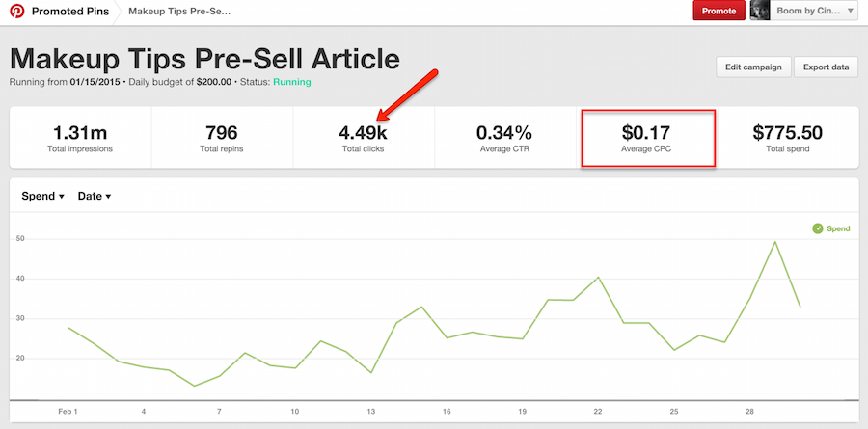This screenshot has height=429, width=868.
Task: Open Edit campaign
Action: click(x=753, y=67)
